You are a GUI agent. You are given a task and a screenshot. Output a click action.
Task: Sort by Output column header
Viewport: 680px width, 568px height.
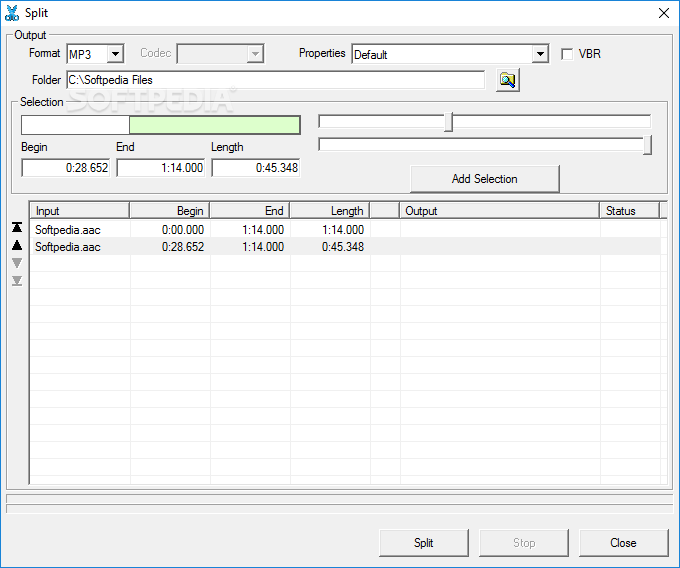499,211
